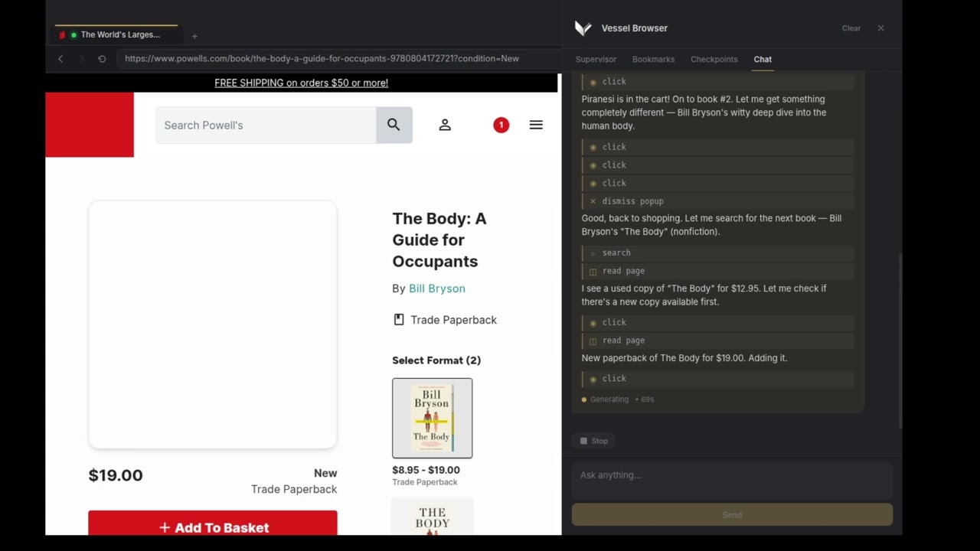Click the chat panel vertical scrollbar
The image size is (980, 551).
[x=900, y=341]
